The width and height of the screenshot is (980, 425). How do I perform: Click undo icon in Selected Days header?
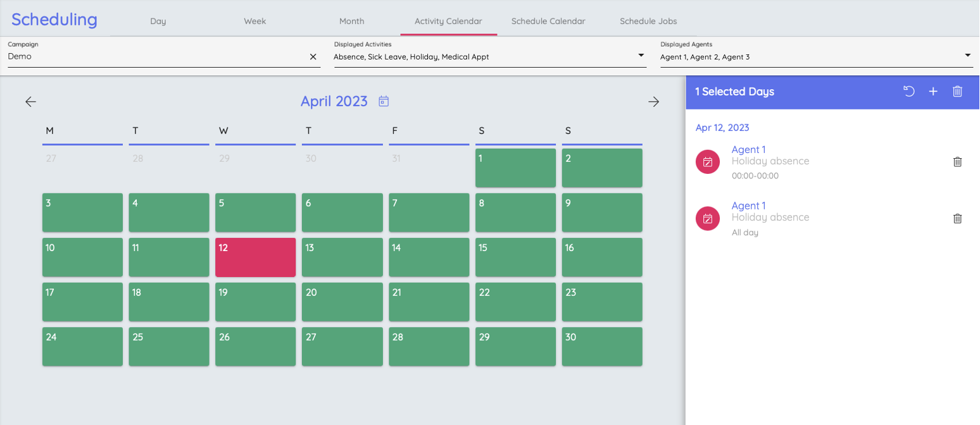[908, 92]
